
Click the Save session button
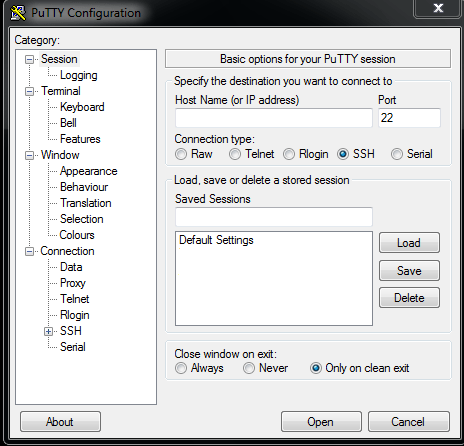tap(409, 270)
